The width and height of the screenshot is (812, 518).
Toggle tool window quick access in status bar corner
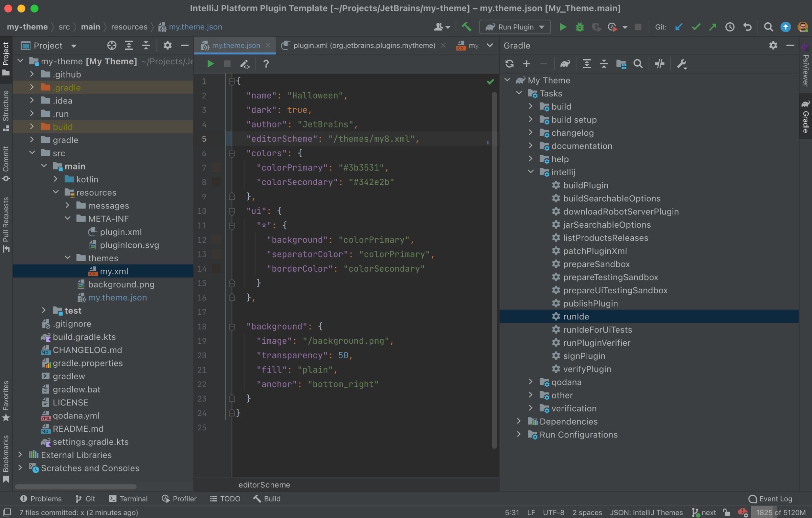pos(7,512)
